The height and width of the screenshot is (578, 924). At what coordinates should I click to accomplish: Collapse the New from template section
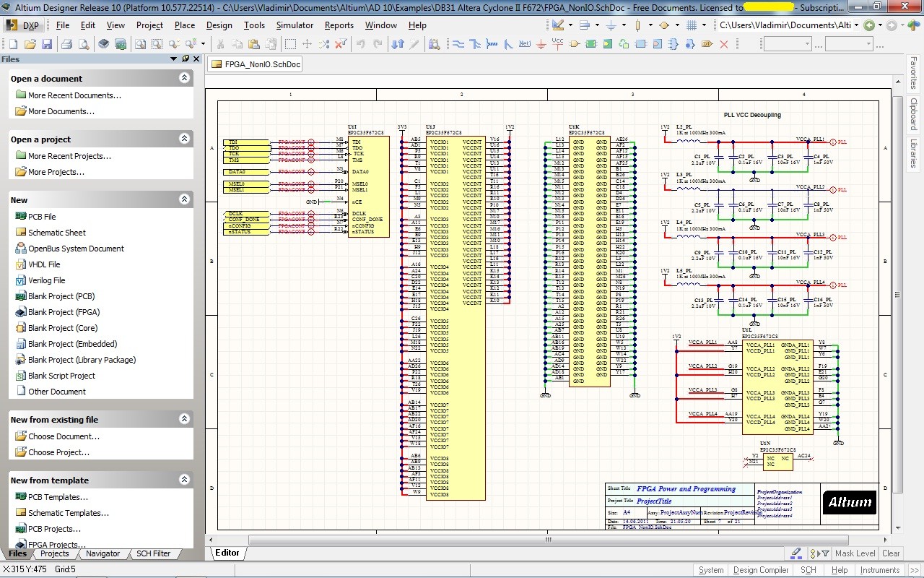(184, 480)
